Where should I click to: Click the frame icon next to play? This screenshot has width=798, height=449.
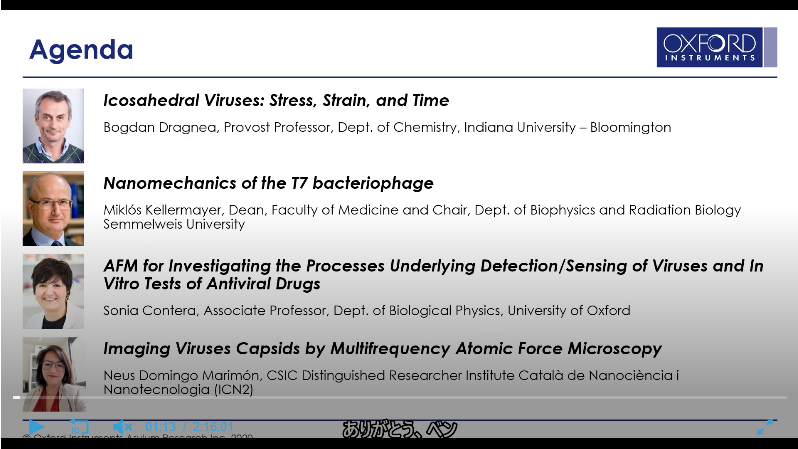(80, 426)
